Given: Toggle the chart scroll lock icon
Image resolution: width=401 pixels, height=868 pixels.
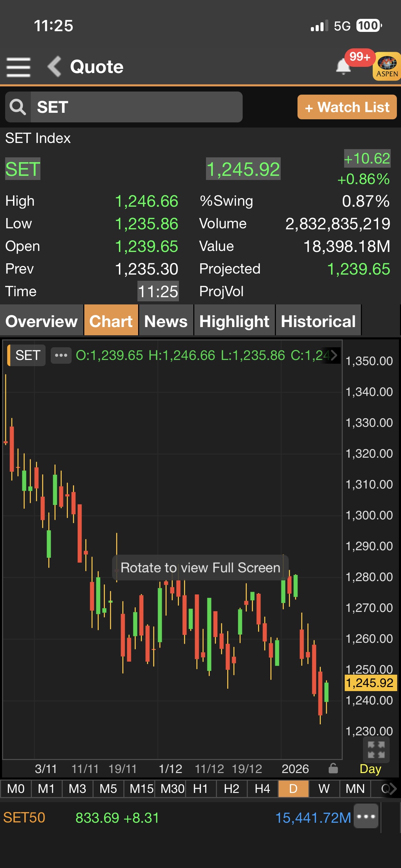Looking at the screenshot, I should [333, 769].
